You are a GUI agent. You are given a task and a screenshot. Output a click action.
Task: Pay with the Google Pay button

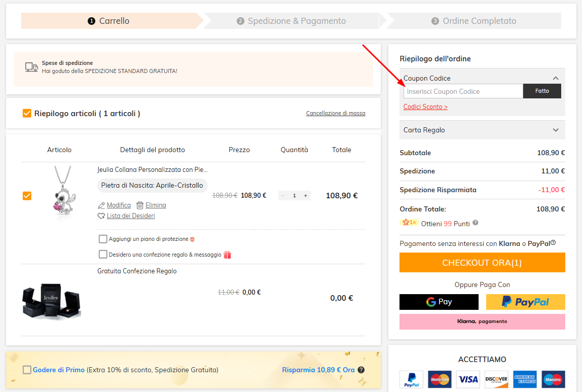click(x=439, y=302)
